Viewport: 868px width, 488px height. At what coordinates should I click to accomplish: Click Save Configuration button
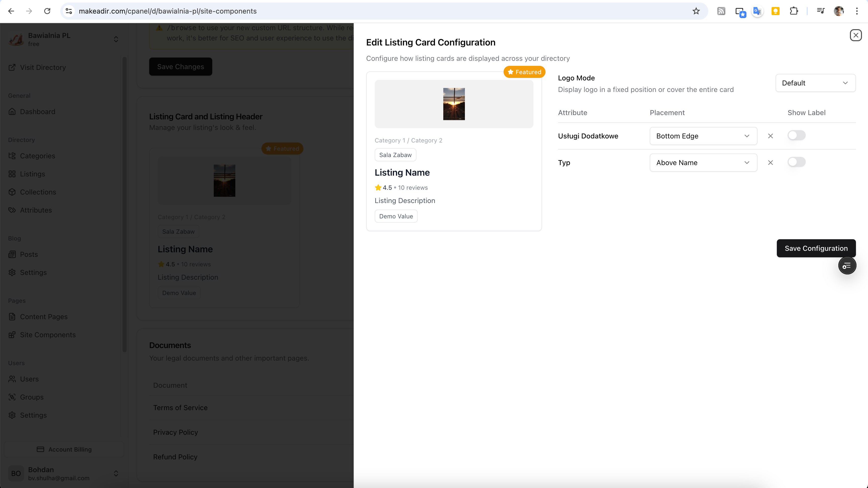pyautogui.click(x=816, y=248)
